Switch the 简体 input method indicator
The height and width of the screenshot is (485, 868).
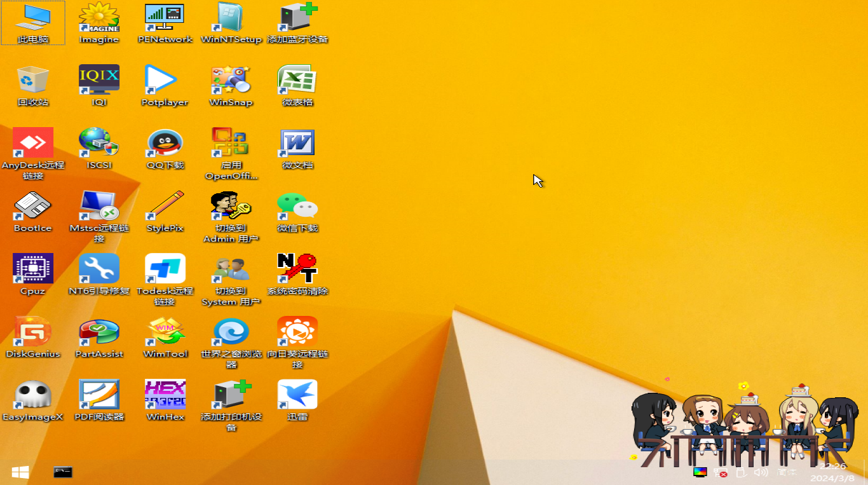point(787,472)
